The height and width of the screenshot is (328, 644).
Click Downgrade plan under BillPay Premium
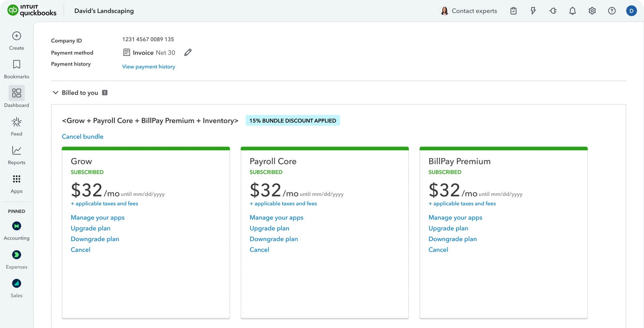[452, 239]
